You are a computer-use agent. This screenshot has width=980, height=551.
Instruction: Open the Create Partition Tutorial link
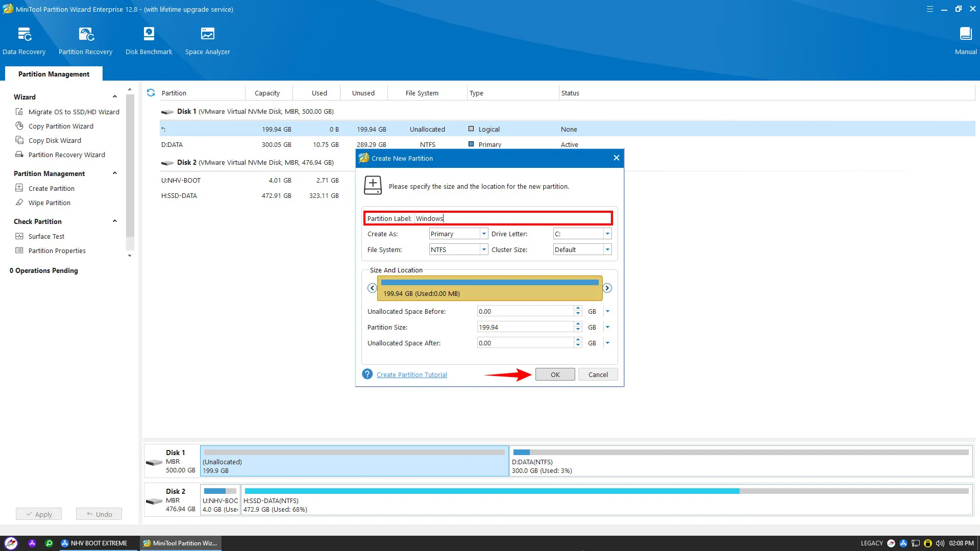411,375
